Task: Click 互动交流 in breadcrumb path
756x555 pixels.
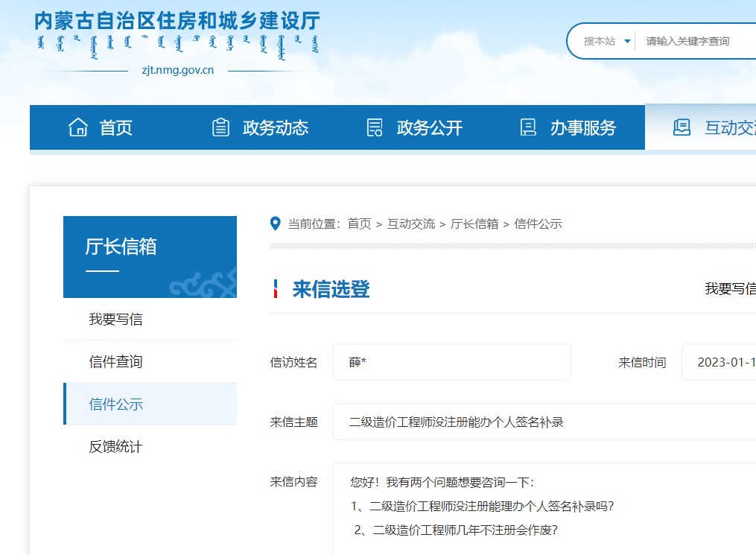Action: click(410, 223)
